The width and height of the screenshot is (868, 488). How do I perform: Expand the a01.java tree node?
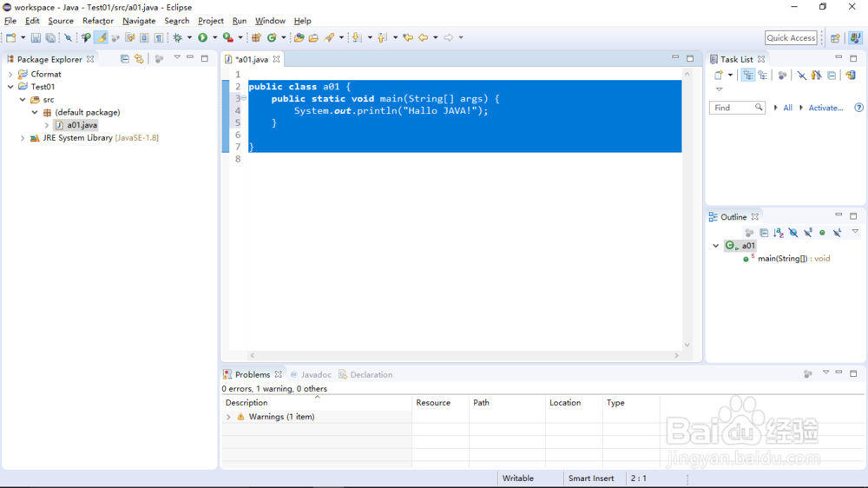(47, 125)
